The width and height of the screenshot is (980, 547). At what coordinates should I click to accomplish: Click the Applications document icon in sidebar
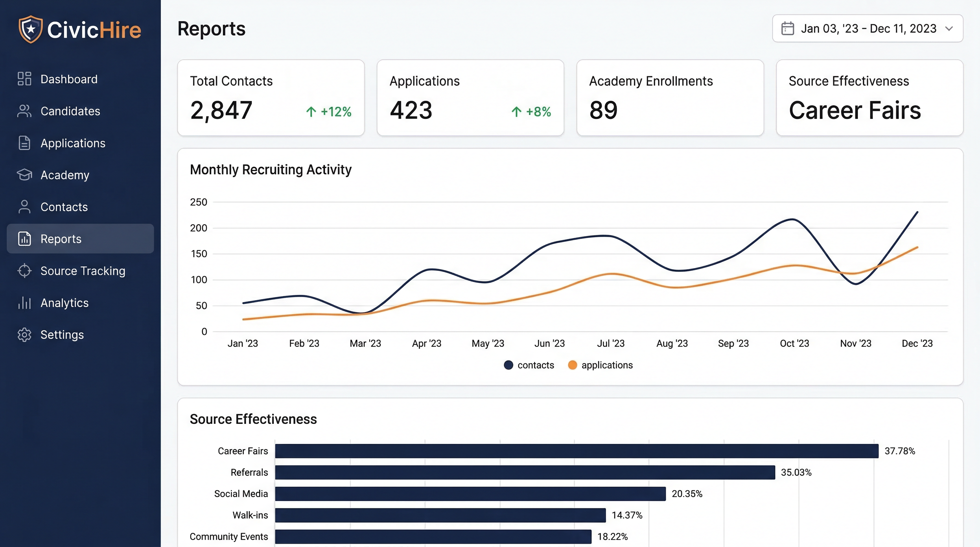pyautogui.click(x=24, y=143)
